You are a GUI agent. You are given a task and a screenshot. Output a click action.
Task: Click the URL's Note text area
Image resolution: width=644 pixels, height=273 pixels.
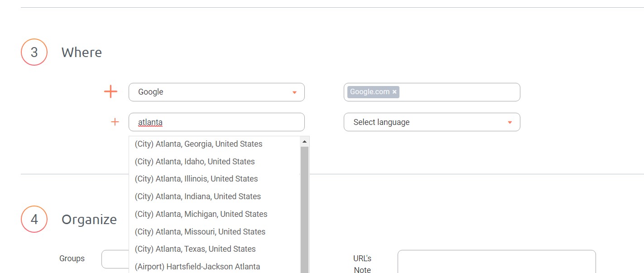pyautogui.click(x=497, y=262)
